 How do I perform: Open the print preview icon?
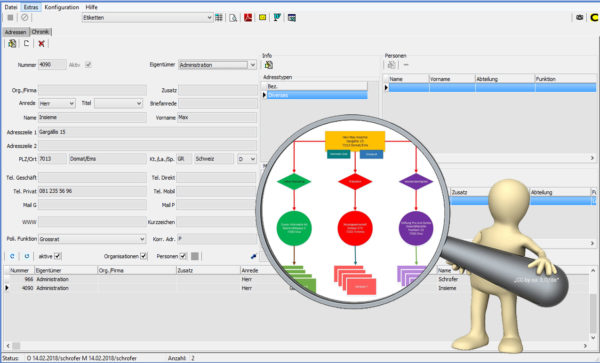pyautogui.click(x=233, y=18)
